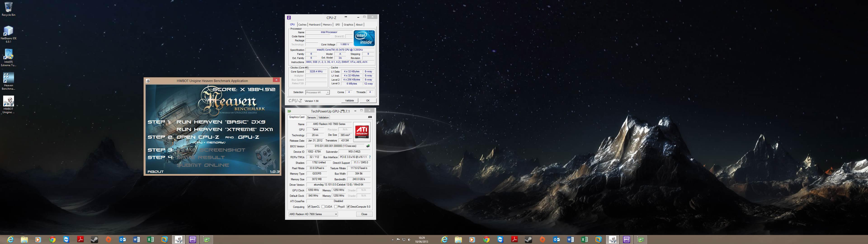Switch to the Validation tab in GPU-Z
The height and width of the screenshot is (244, 868).
coord(323,118)
